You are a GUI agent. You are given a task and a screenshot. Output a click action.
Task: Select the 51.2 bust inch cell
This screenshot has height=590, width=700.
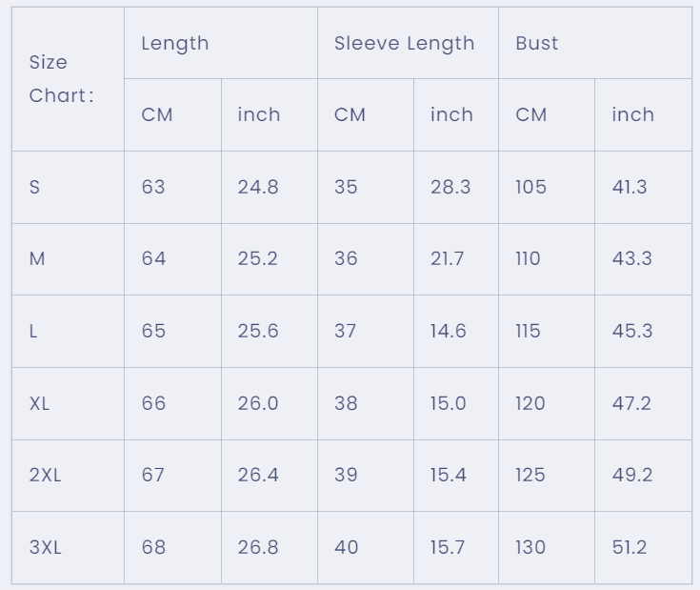643,547
